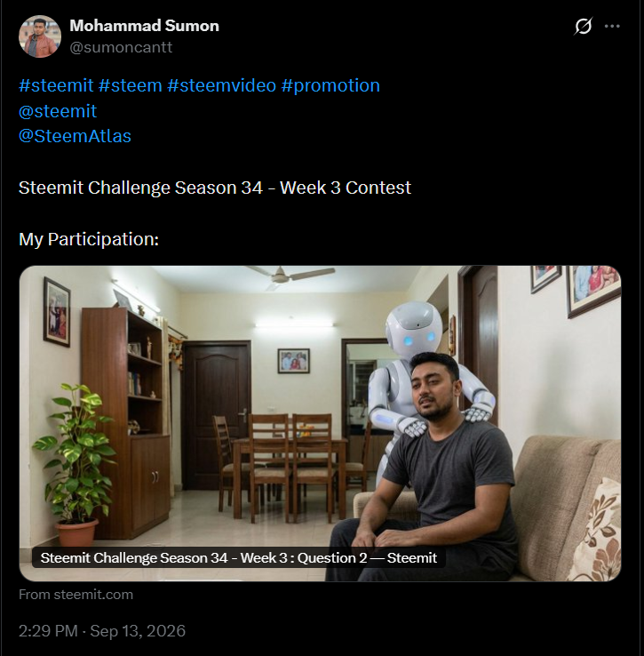Open the link preview card image
Image resolution: width=644 pixels, height=656 pixels.
coord(320,423)
